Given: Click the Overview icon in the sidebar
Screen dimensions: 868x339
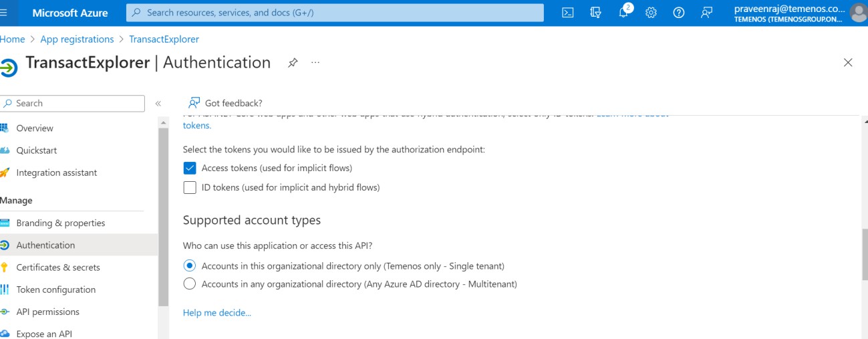Looking at the screenshot, I should pos(4,128).
